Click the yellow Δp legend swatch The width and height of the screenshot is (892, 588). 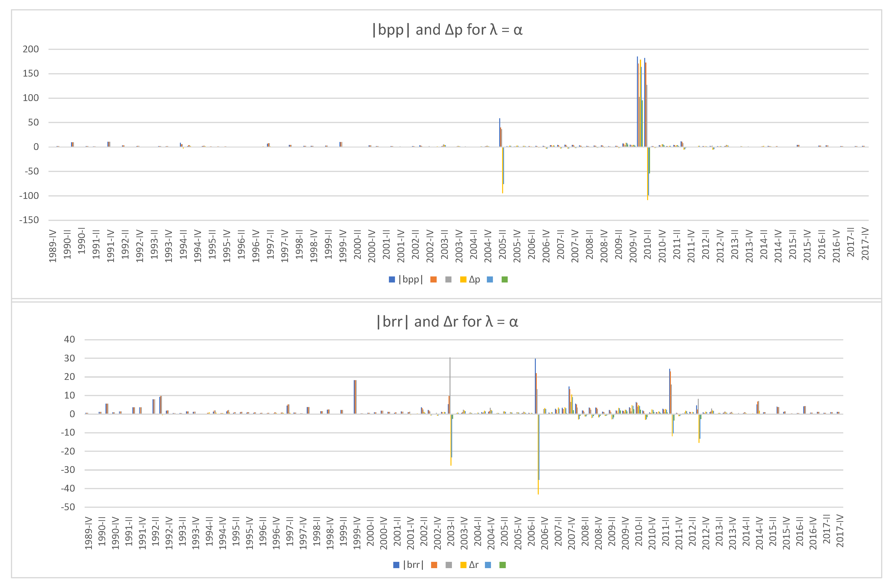[x=463, y=279]
